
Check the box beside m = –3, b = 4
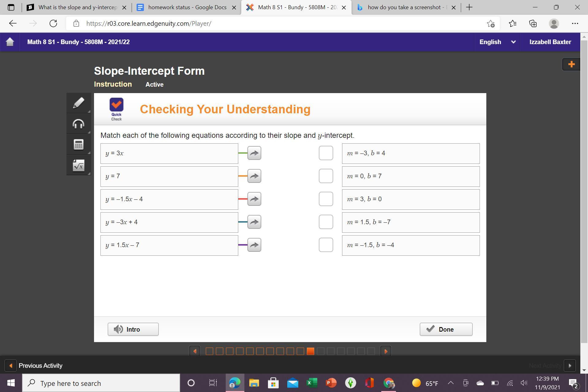[326, 153]
